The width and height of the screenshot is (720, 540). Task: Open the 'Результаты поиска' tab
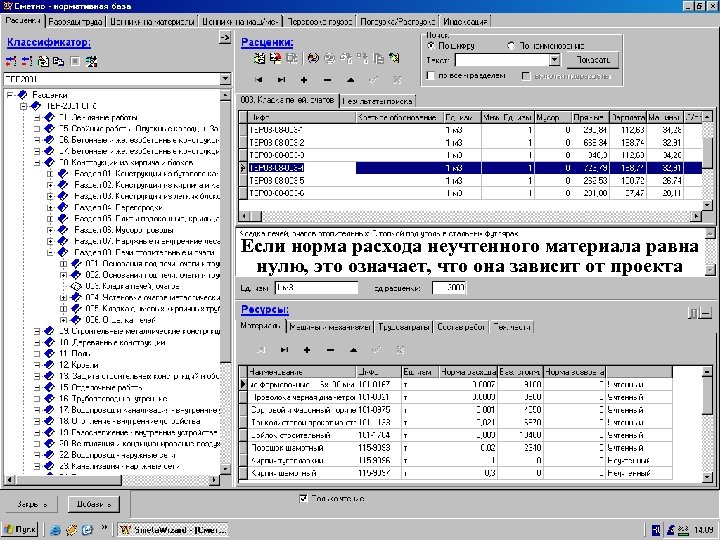pyautogui.click(x=377, y=101)
